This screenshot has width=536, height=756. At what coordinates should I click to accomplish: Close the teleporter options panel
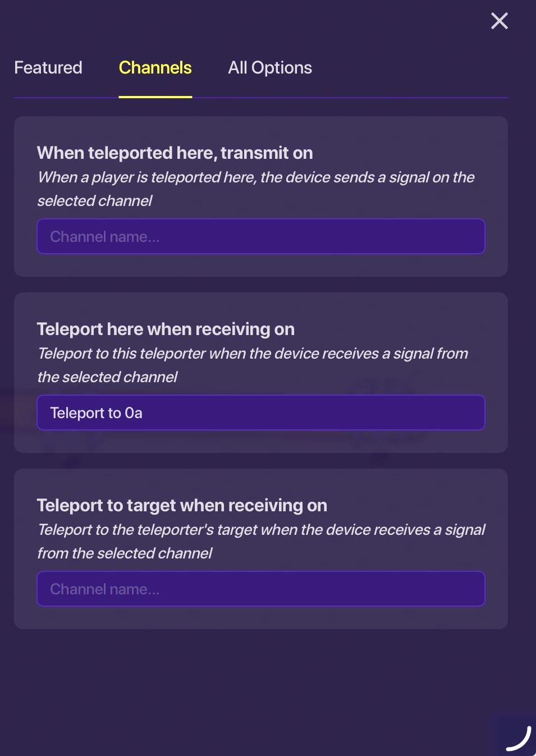point(499,21)
